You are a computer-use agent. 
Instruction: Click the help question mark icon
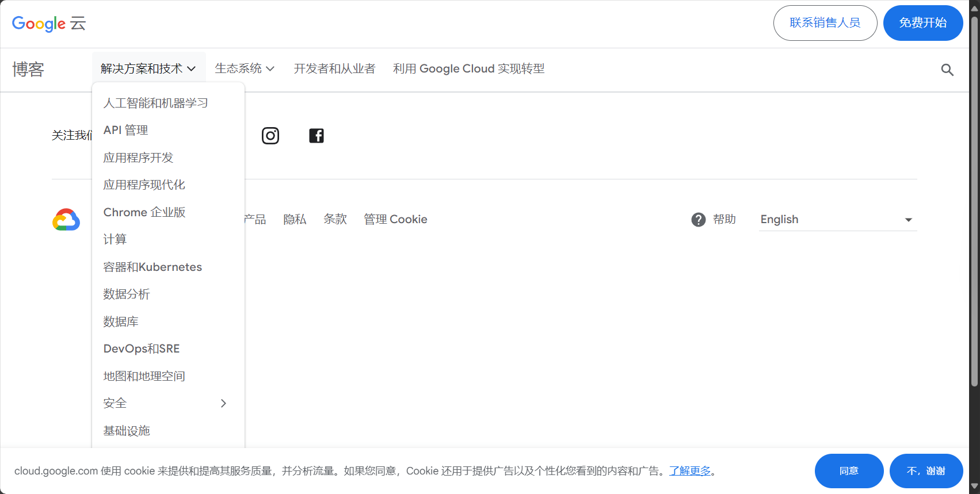tap(699, 220)
